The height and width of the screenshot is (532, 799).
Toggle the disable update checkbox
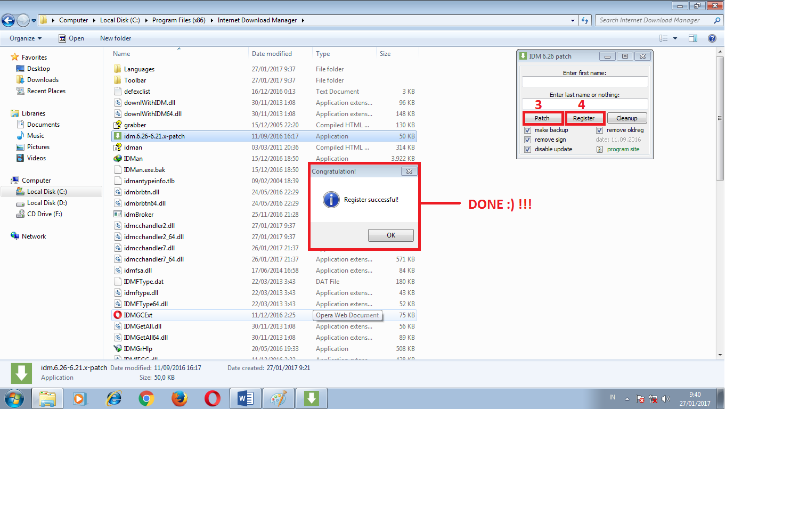[527, 149]
